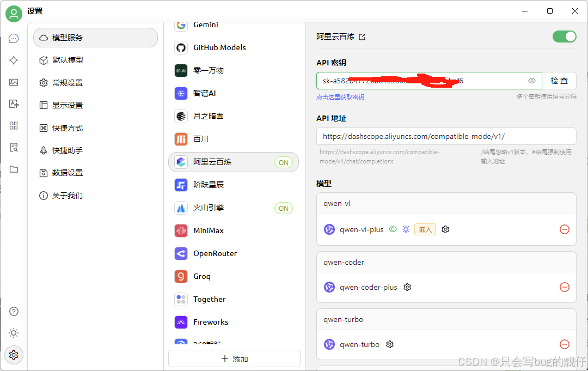The width and height of the screenshot is (588, 371).
Task: Open the 阿里云百炼 external link icon
Action: tap(362, 37)
